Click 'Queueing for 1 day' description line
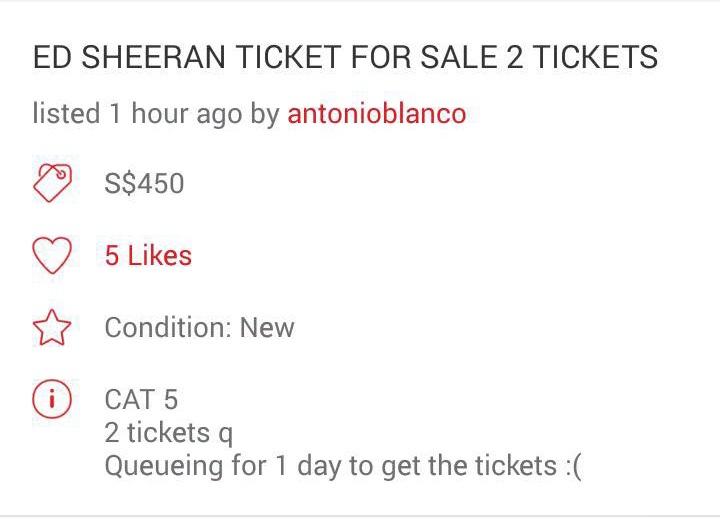The image size is (720, 518). point(342,466)
